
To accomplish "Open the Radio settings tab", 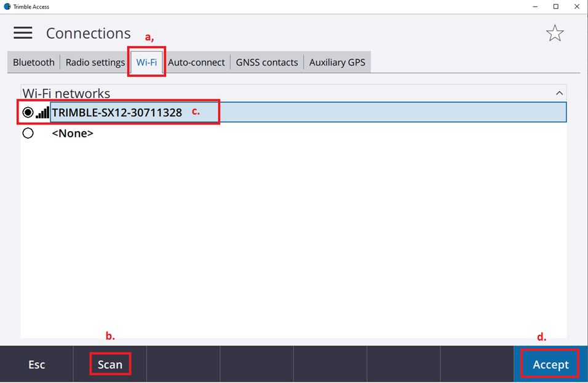I will 95,62.
